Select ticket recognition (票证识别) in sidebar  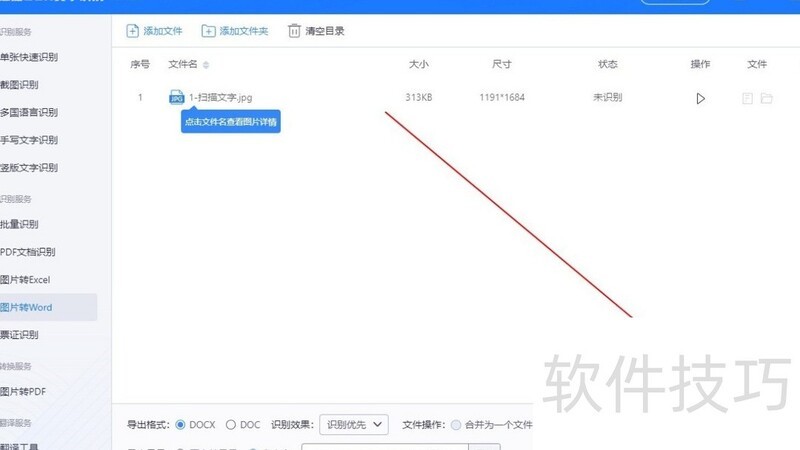tap(20, 334)
